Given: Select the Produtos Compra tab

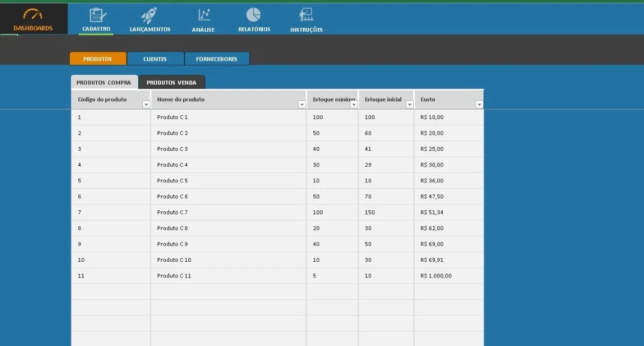Looking at the screenshot, I should pos(104,83).
